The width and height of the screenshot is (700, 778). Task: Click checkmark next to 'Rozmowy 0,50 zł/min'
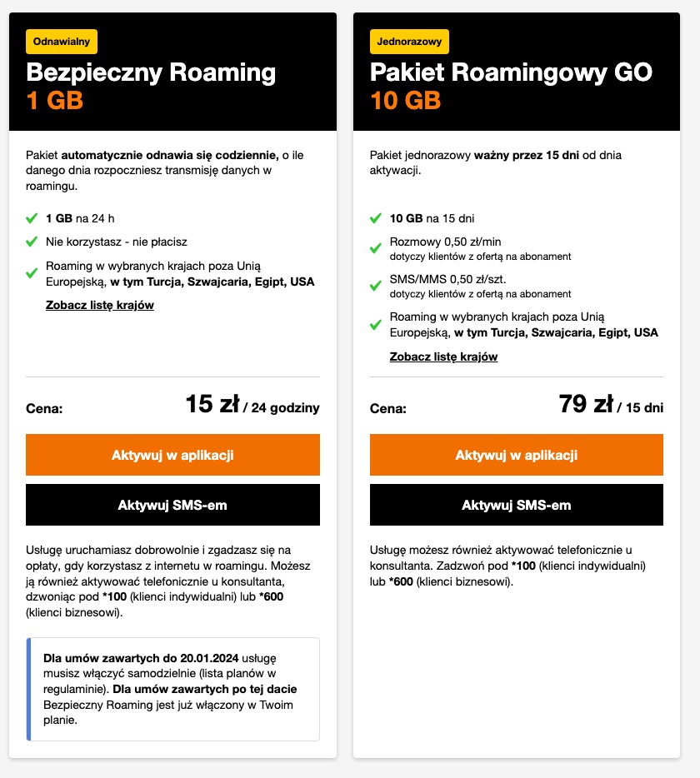coord(376,248)
